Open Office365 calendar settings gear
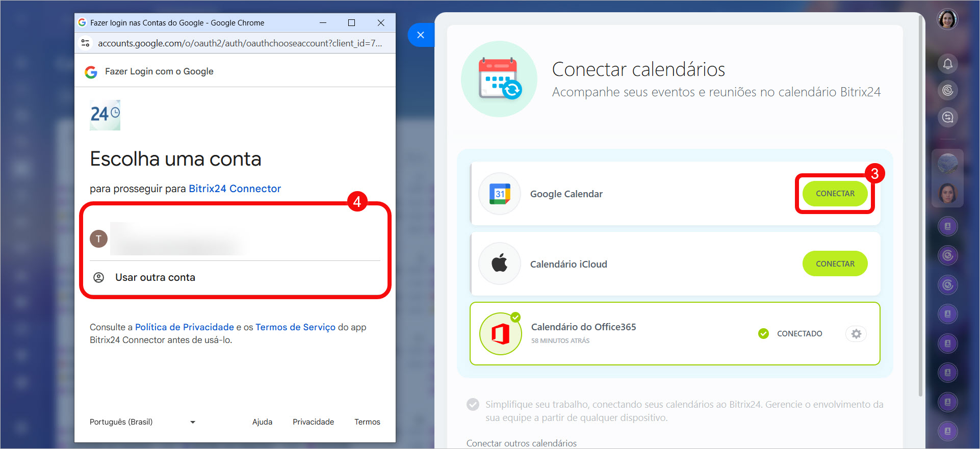This screenshot has width=980, height=449. [x=856, y=334]
